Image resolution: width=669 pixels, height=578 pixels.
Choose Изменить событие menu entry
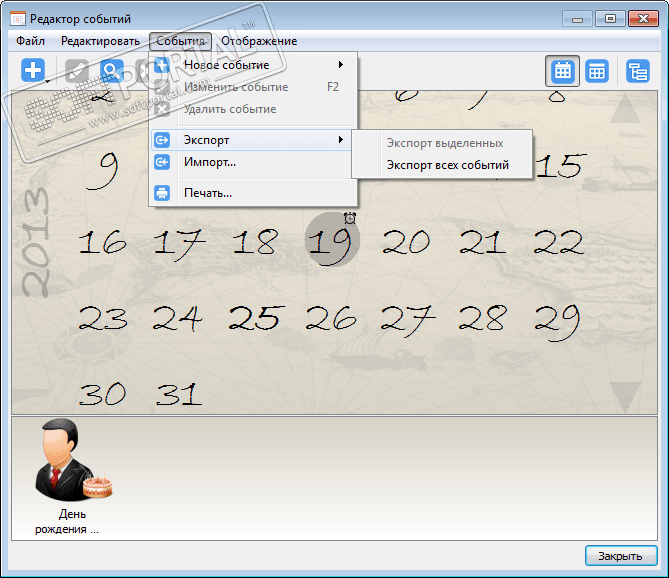click(254, 87)
